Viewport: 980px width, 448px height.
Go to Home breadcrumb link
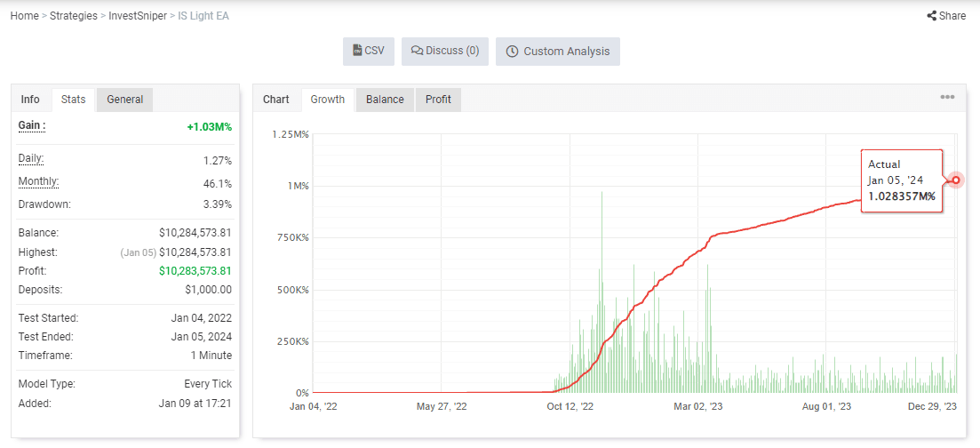pyautogui.click(x=24, y=16)
